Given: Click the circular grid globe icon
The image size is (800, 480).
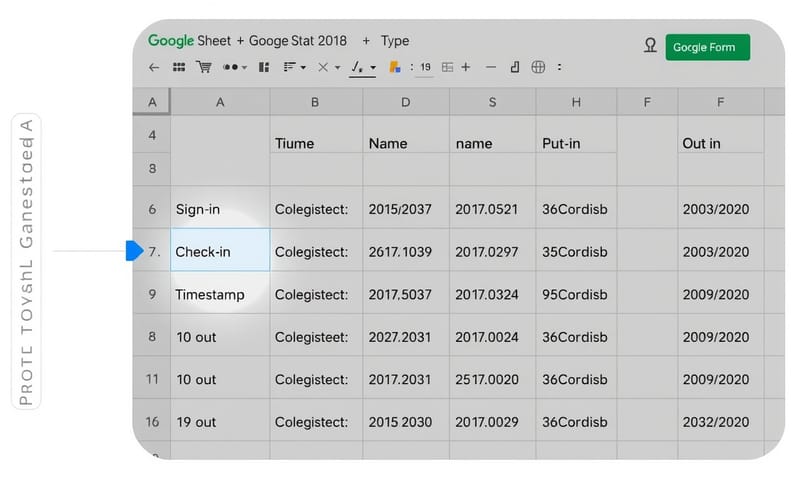Looking at the screenshot, I should (538, 67).
